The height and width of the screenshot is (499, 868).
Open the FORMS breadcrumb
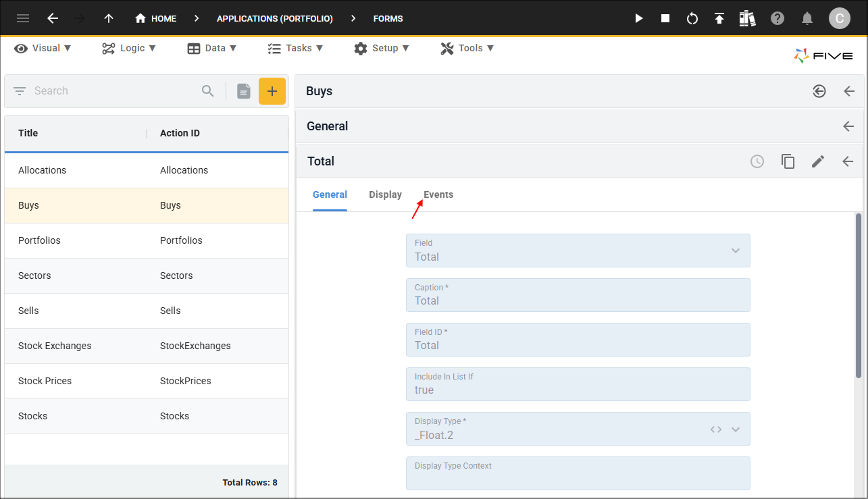tap(388, 18)
